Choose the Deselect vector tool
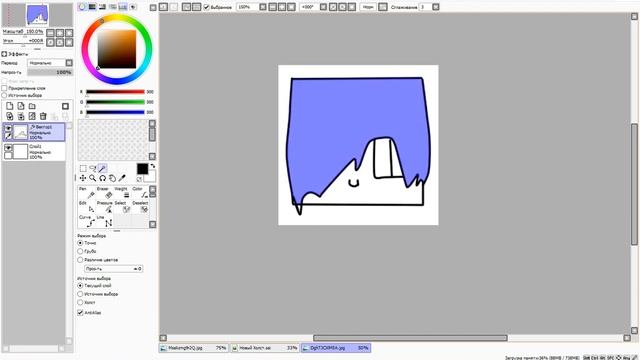Screen dimensions: 640x360 tap(140, 207)
